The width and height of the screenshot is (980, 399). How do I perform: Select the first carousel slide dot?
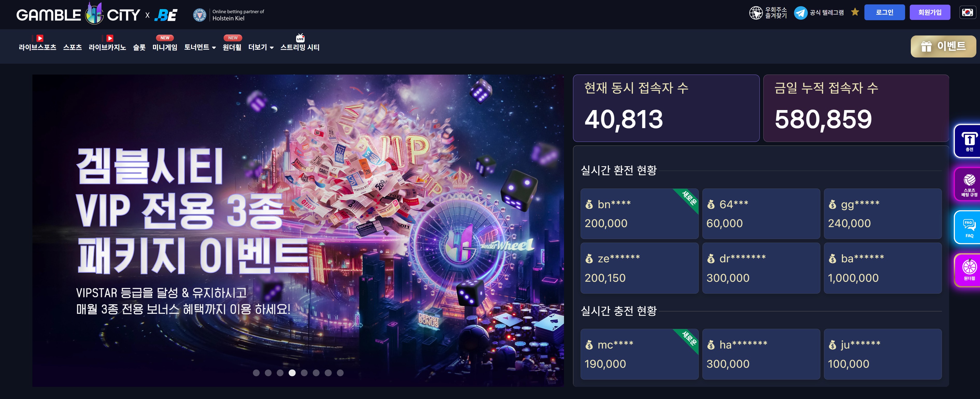click(256, 373)
